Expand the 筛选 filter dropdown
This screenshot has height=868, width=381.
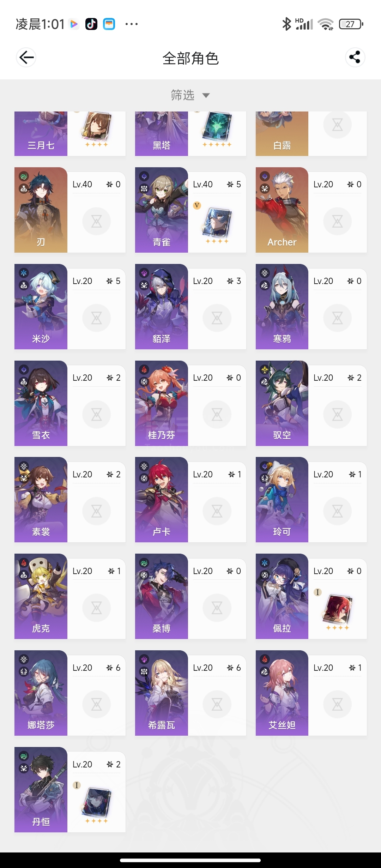click(190, 95)
